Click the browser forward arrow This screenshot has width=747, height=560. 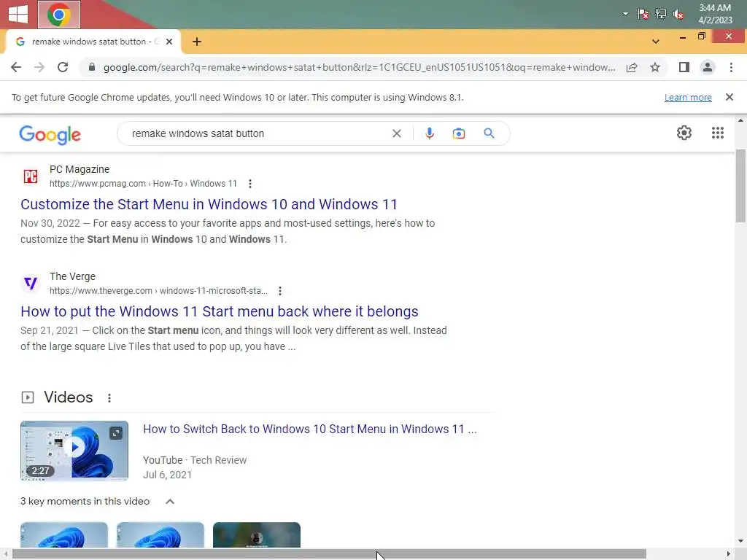39,67
